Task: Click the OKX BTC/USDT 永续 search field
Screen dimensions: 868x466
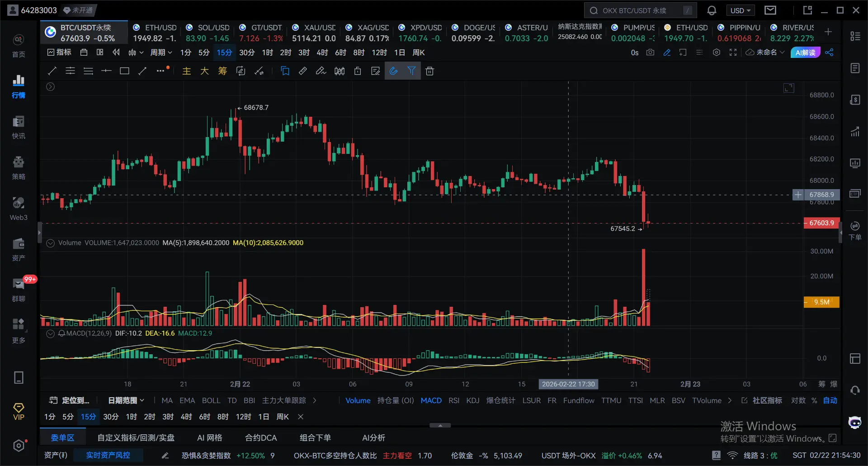Action: (x=640, y=10)
